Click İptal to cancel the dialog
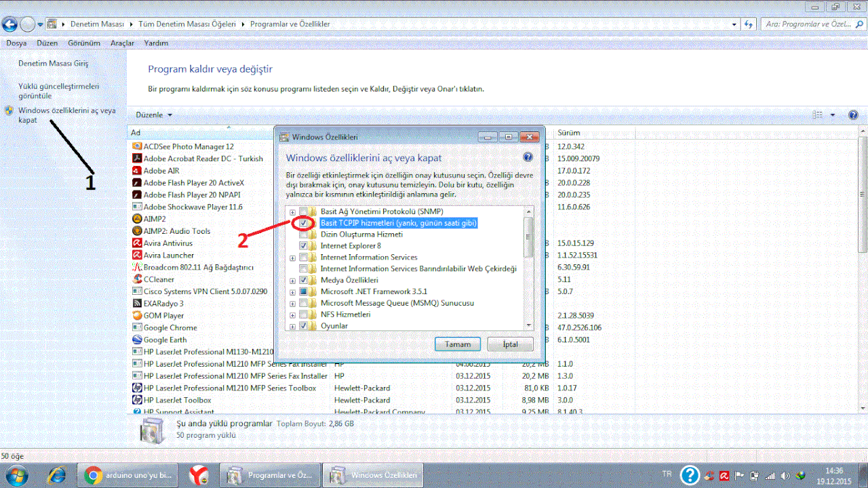 click(x=510, y=344)
